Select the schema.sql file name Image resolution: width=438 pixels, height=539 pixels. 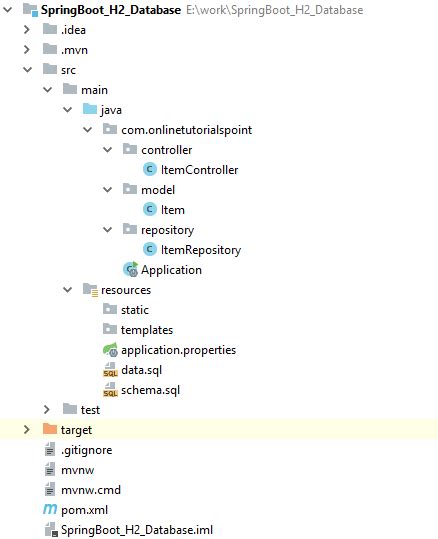[x=150, y=390]
